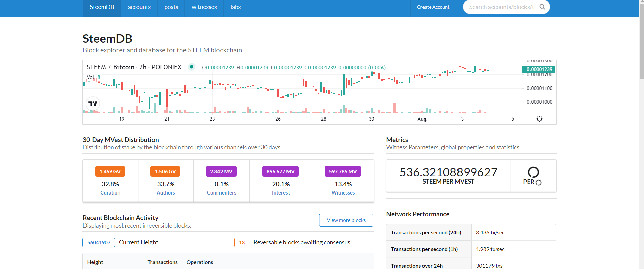Click the PER metric tile
644x269 pixels.
point(533,176)
